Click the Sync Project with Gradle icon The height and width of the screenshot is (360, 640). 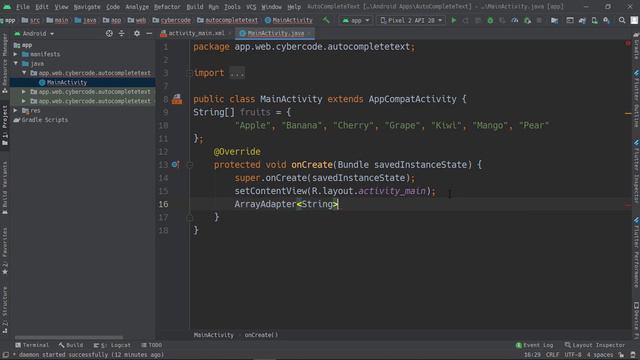(582, 20)
